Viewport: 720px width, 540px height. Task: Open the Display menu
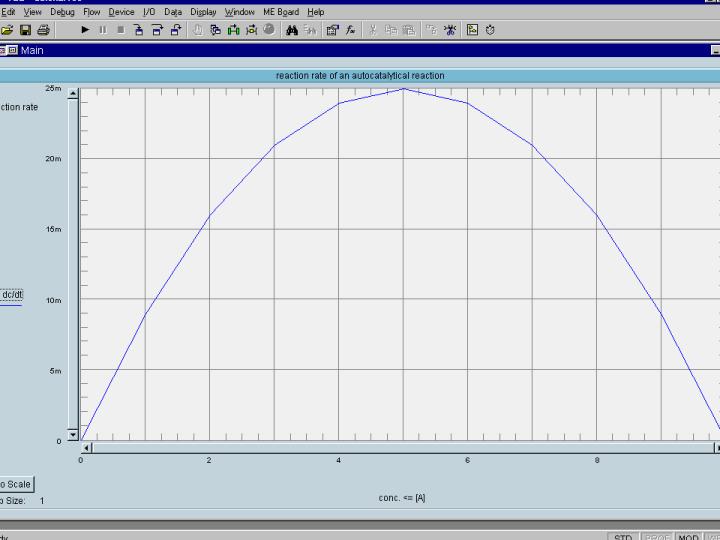[203, 12]
